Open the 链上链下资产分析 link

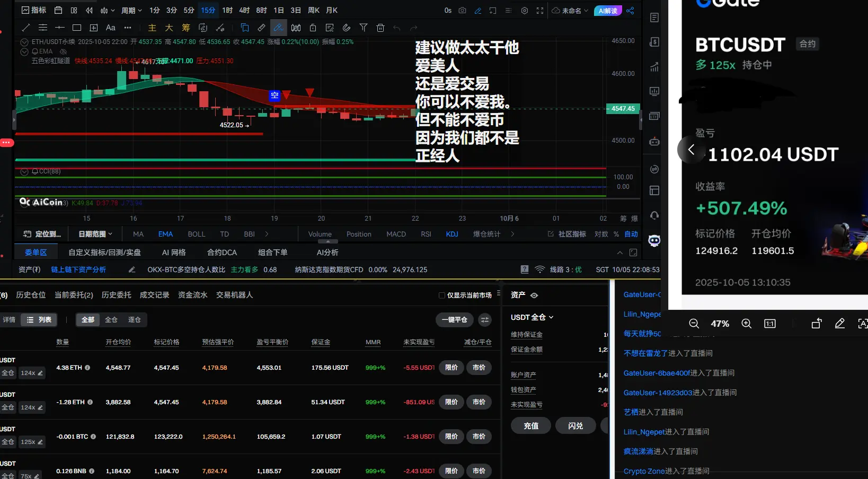point(78,269)
